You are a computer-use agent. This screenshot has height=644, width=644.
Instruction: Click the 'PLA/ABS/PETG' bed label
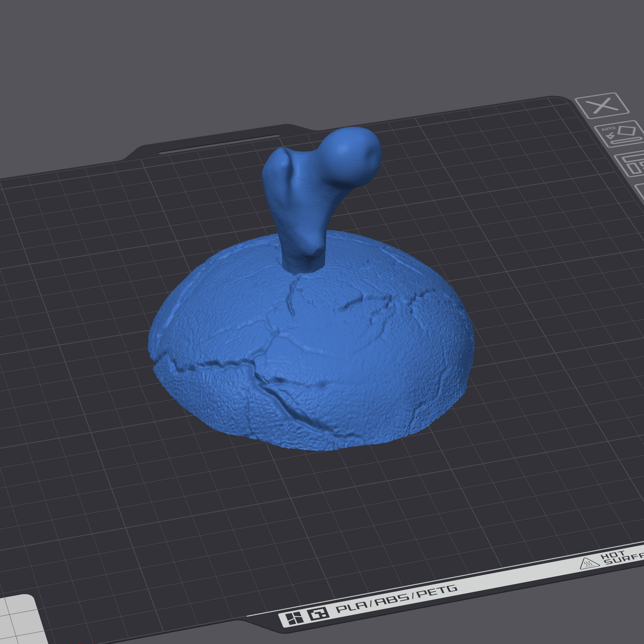coord(396,598)
